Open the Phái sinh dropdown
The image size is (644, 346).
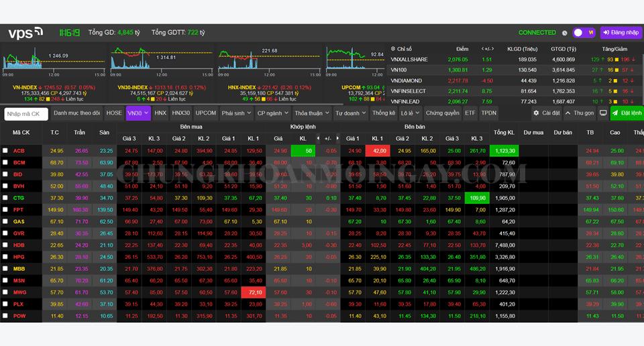click(236, 113)
